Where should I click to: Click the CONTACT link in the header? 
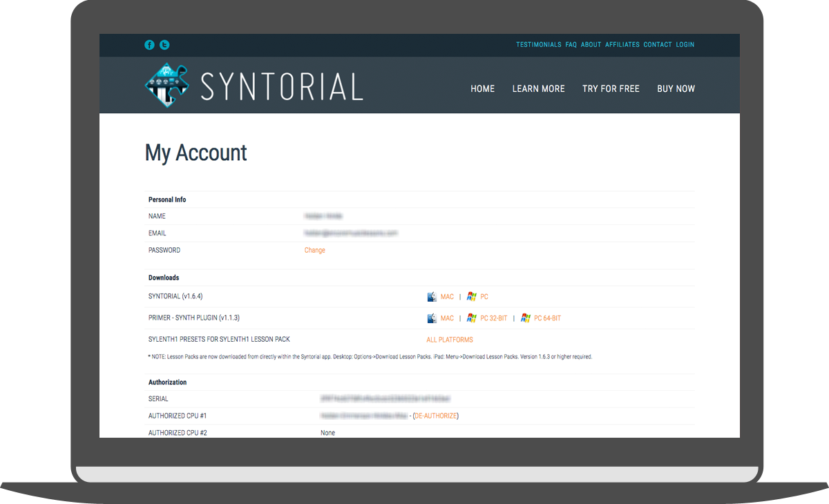(x=658, y=44)
